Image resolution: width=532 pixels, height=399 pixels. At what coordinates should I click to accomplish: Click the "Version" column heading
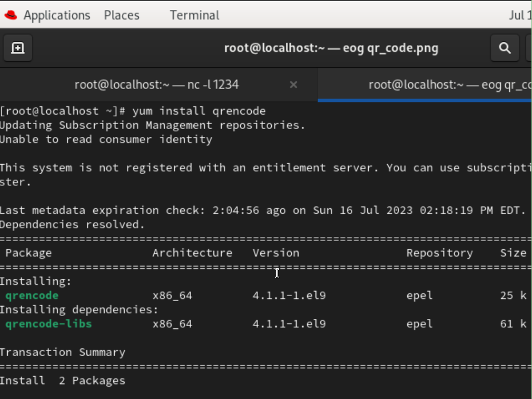coord(276,253)
